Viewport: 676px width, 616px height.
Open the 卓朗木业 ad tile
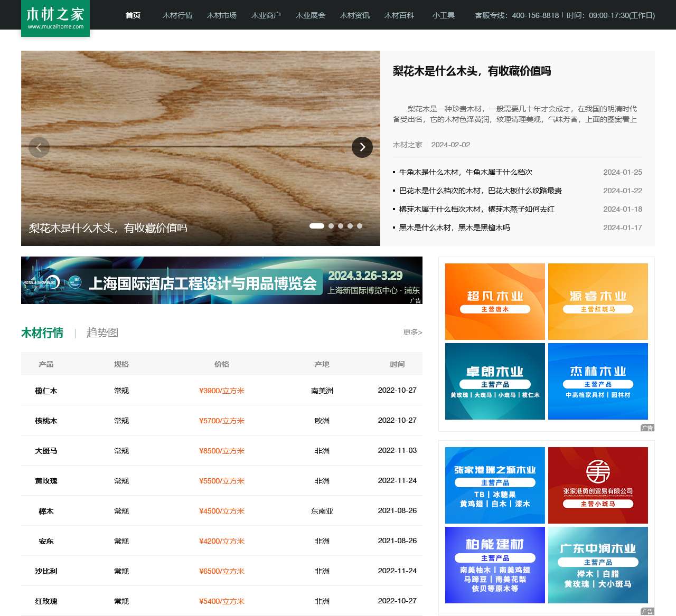[x=495, y=381]
